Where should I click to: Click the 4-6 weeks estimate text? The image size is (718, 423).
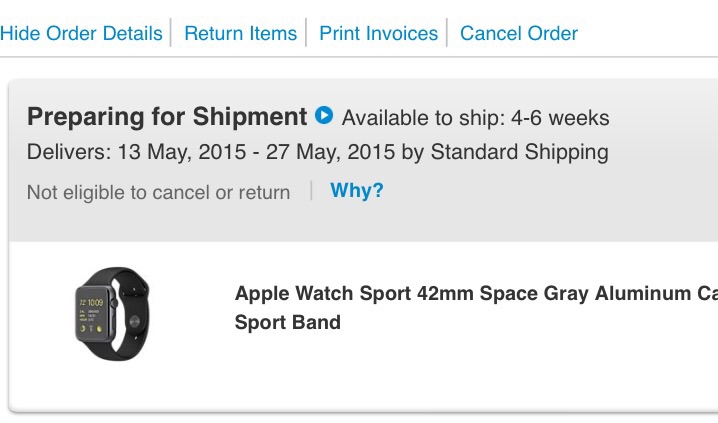tap(560, 118)
